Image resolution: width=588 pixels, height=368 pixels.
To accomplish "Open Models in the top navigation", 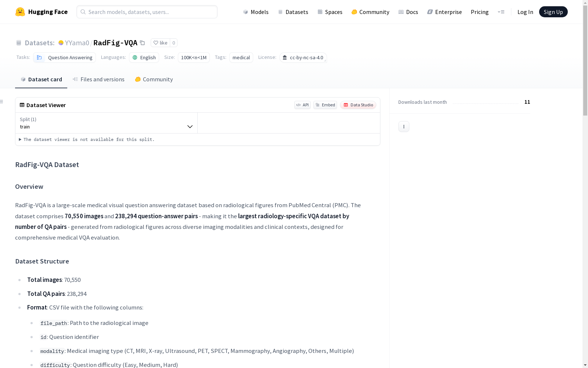I will [x=256, y=12].
